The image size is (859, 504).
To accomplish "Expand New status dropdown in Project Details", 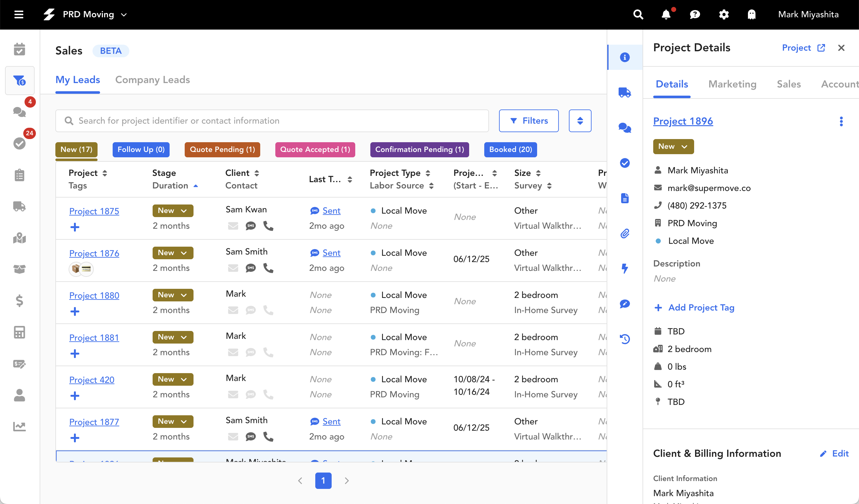I will pyautogui.click(x=673, y=147).
